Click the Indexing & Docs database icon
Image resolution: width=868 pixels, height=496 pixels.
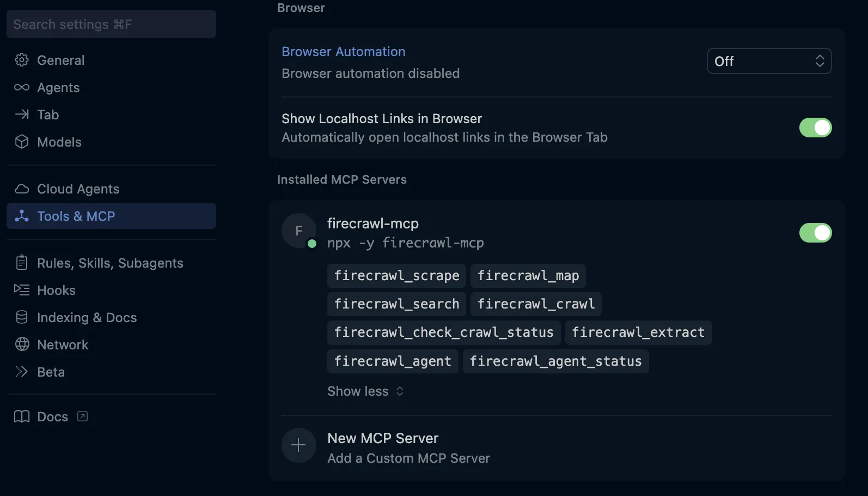(22, 317)
